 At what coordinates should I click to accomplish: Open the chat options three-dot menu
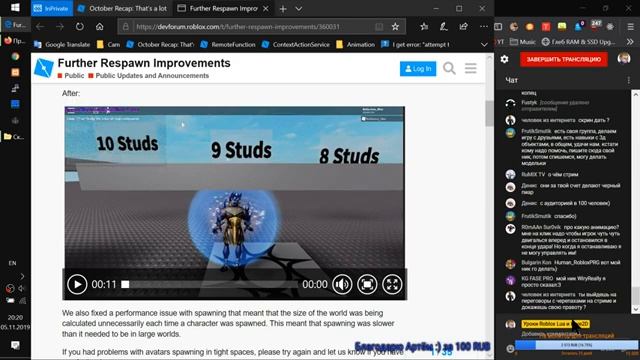click(629, 80)
